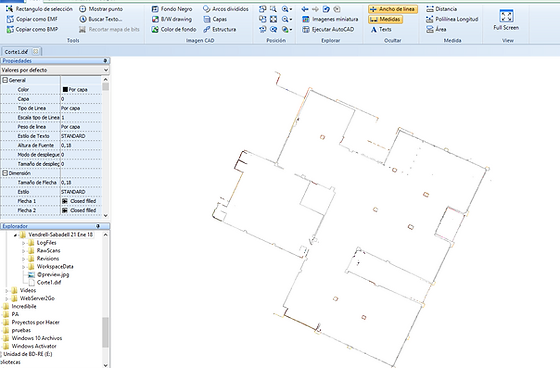Select the Área measure tool
Viewport: 560px width, 368px height.
pos(436,29)
